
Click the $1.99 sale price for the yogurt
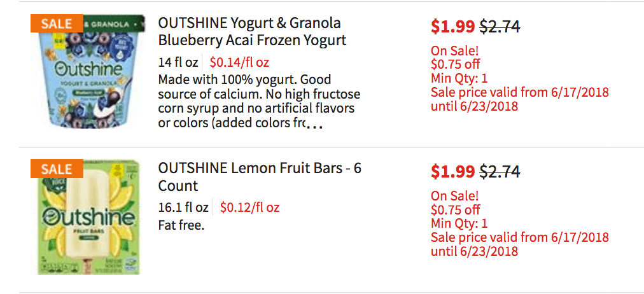[x=452, y=27]
